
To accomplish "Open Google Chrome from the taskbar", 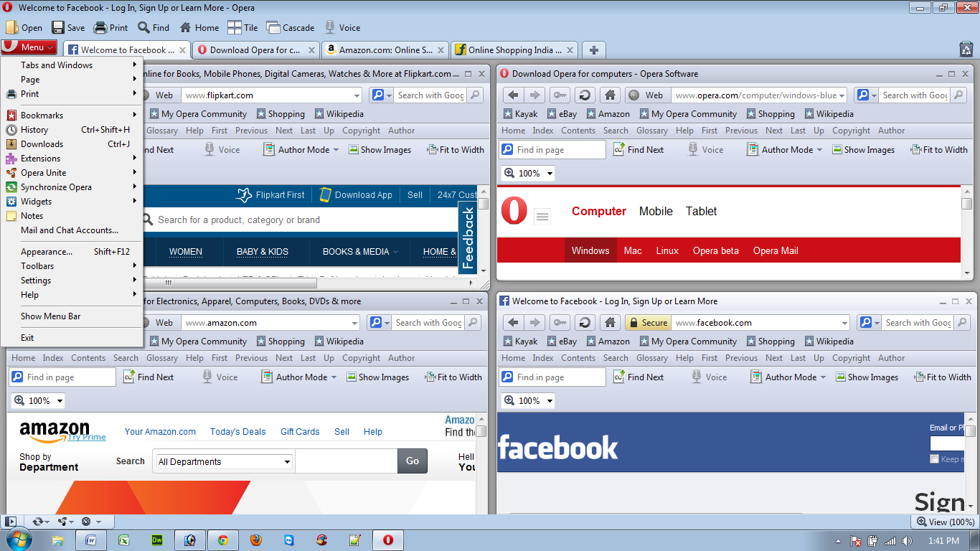I will [223, 540].
